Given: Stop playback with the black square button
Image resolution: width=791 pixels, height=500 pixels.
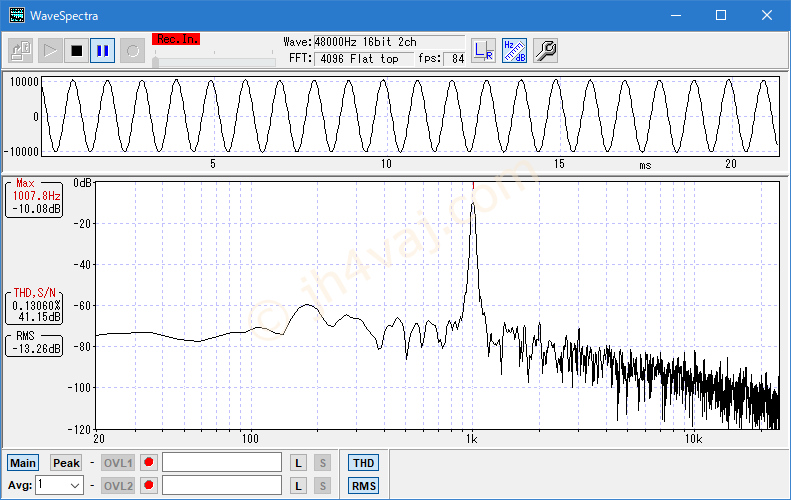Looking at the screenshot, I should (76, 50).
